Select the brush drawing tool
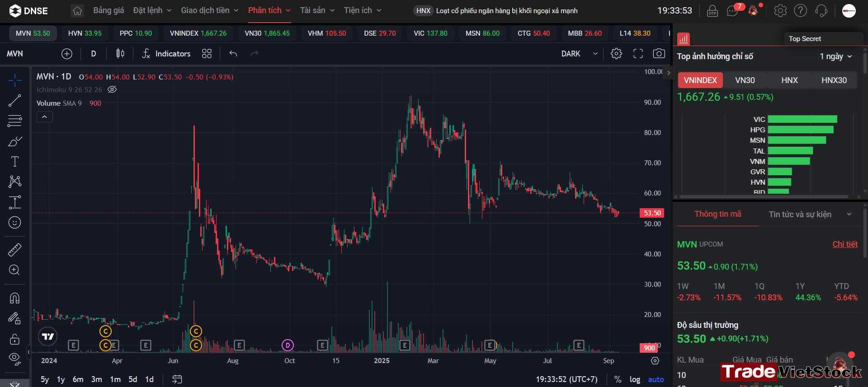The height and width of the screenshot is (387, 868). pos(14,141)
